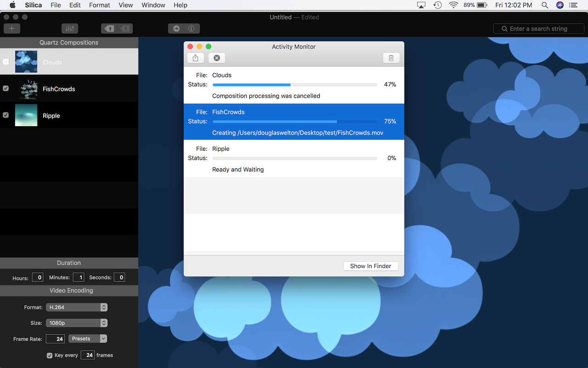Click the 47% value in Clouds row

coord(390,85)
